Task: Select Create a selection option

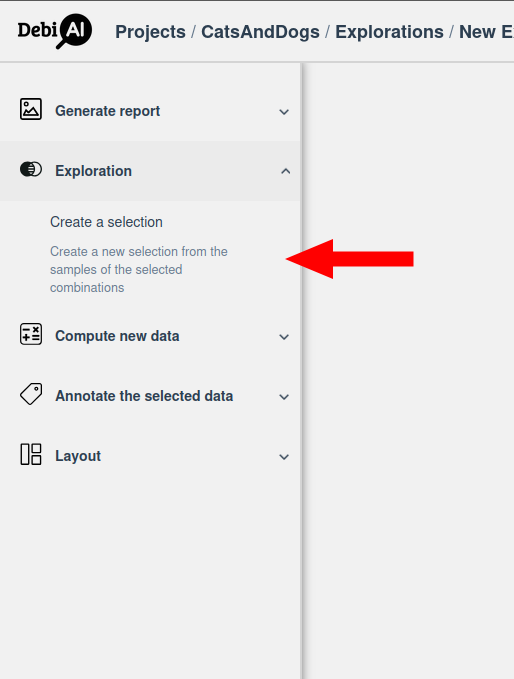Action: tap(107, 222)
